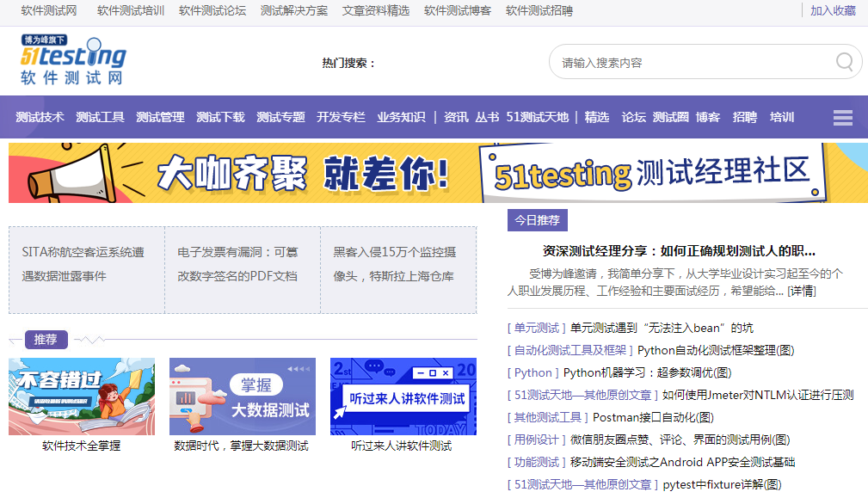
Task: Select 论坛 in navigation bar
Action: point(634,117)
